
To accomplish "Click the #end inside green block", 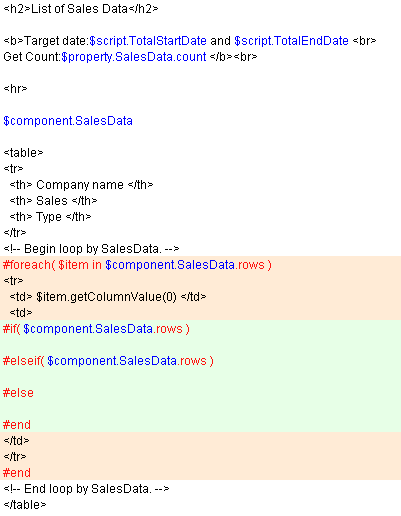I will point(17,425).
